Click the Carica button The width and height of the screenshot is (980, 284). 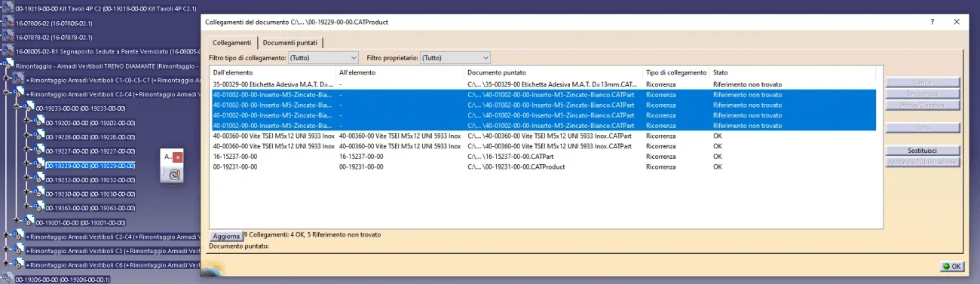click(x=923, y=82)
